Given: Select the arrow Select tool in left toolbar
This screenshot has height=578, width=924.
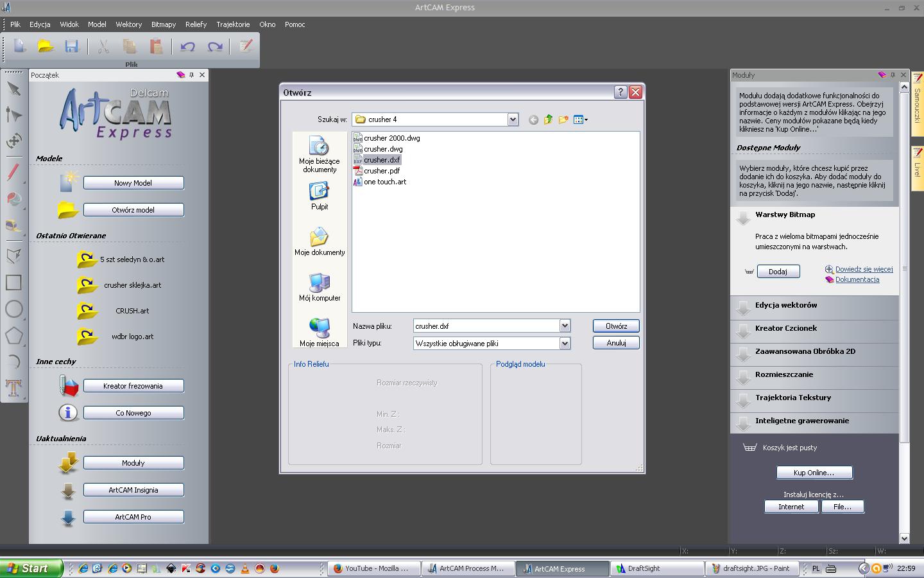Looking at the screenshot, I should click(13, 89).
